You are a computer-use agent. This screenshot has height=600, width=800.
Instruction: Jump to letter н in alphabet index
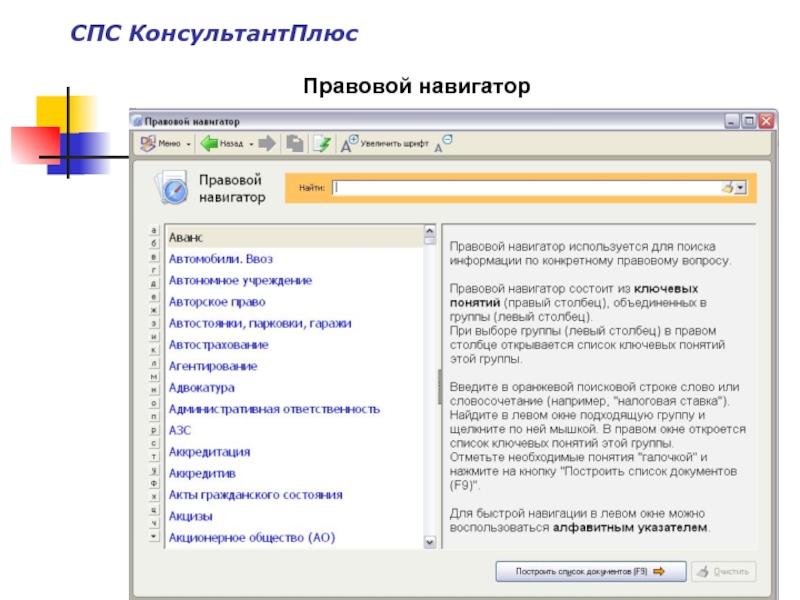(154, 390)
